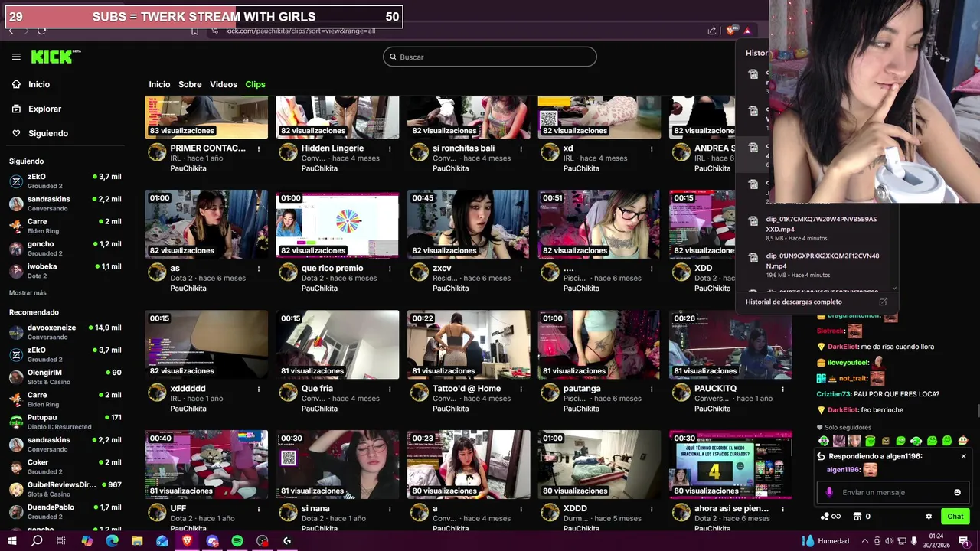The width and height of the screenshot is (980, 551).
Task: Click the bookmark icon in address bar
Action: (194, 31)
